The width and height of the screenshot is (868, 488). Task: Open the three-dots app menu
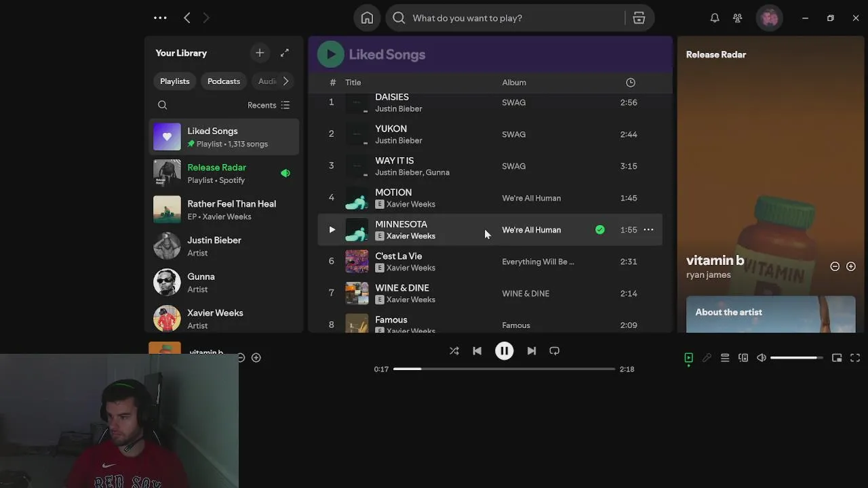pos(160,18)
